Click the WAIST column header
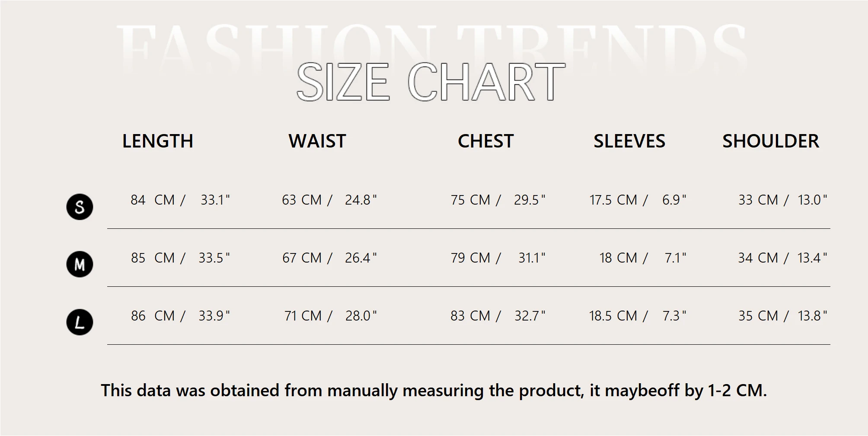The height and width of the screenshot is (436, 868). point(317,141)
